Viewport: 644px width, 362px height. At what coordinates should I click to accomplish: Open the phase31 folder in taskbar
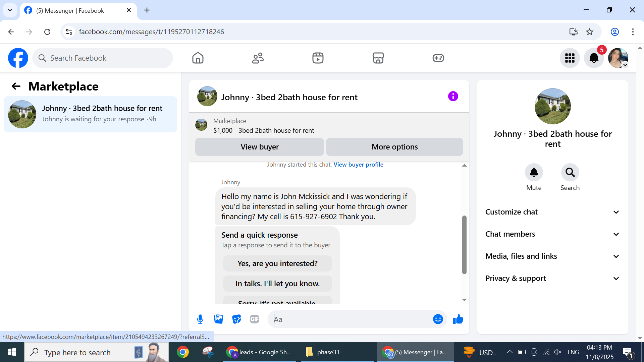pyautogui.click(x=337, y=352)
